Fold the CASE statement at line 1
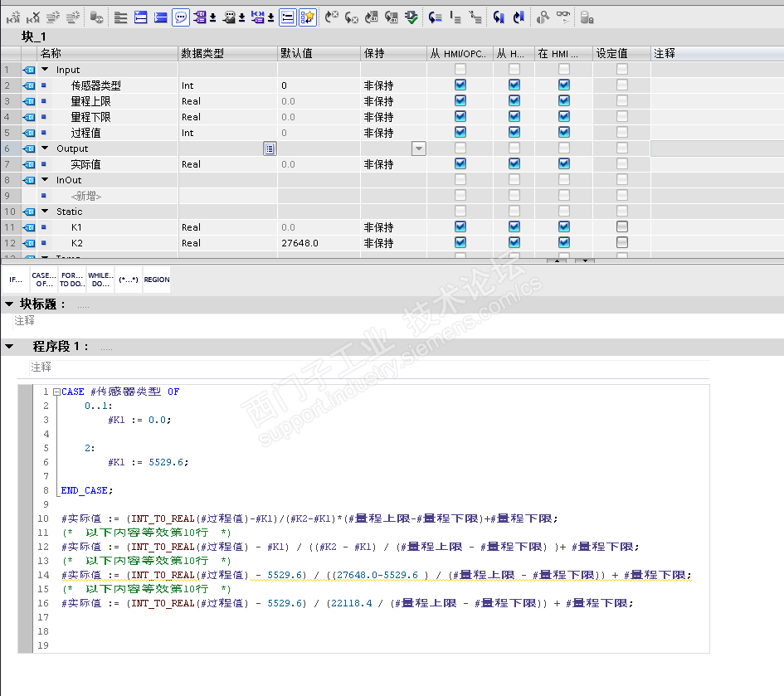Screen dimensions: 784x696 pyautogui.click(x=56, y=392)
